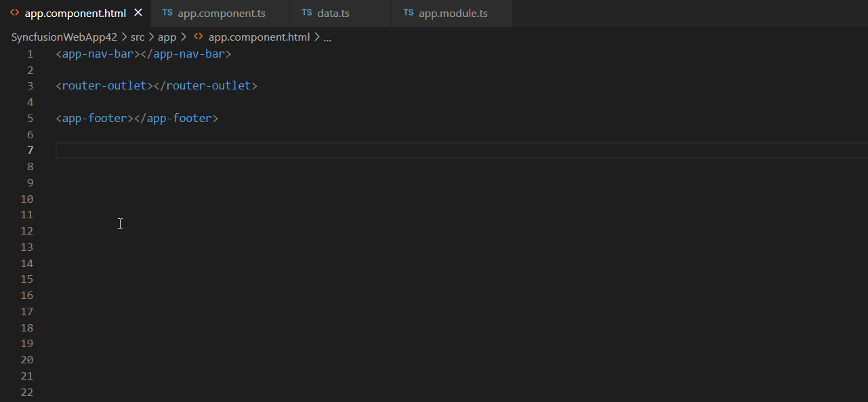Viewport: 868px width, 402px height.
Task: Select the active app.component.html tab
Action: click(75, 12)
